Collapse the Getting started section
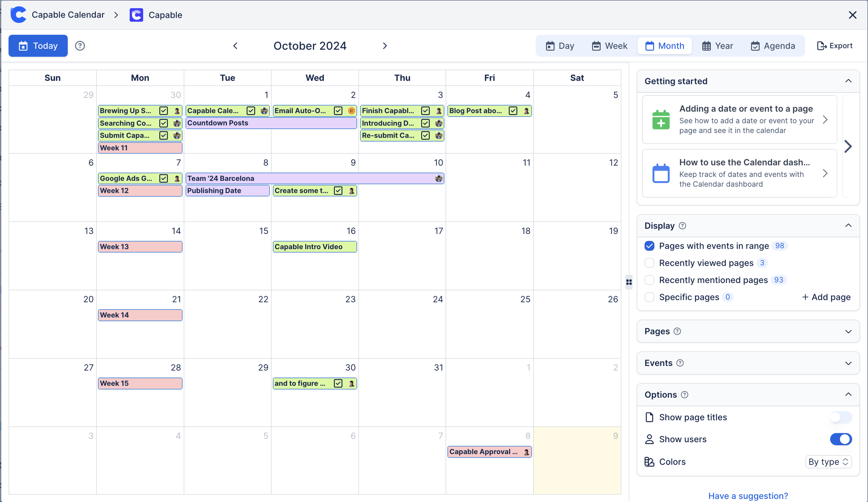 848,81
